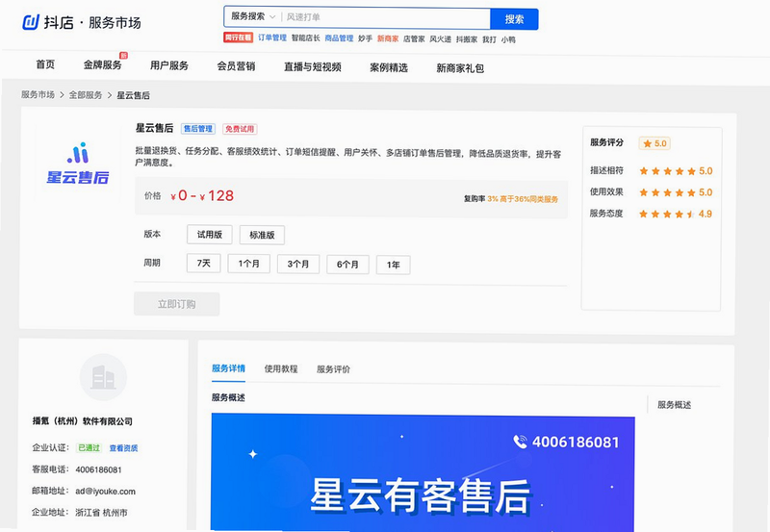Click the Doudian logo icon
The height and width of the screenshot is (532, 770).
[x=31, y=21]
